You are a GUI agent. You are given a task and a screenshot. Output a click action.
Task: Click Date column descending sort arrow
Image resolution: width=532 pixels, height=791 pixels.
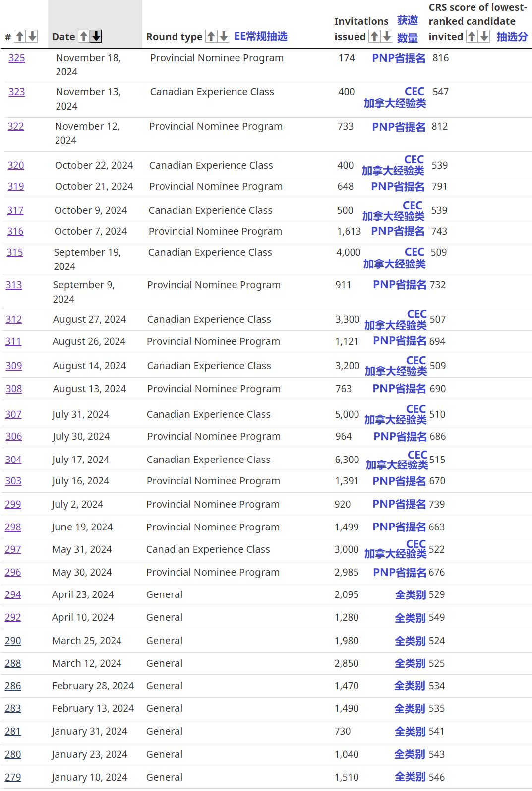click(x=96, y=36)
